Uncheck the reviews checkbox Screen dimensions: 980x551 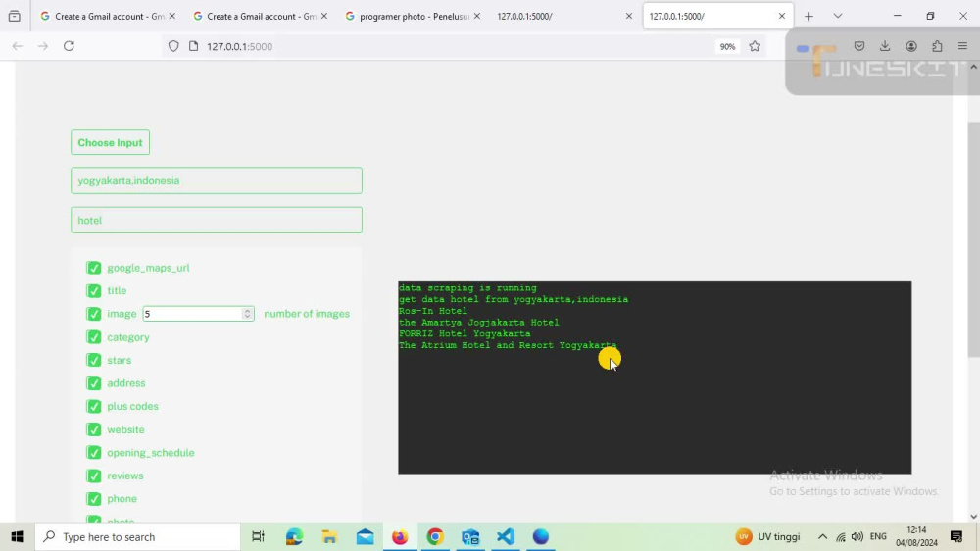pos(94,476)
